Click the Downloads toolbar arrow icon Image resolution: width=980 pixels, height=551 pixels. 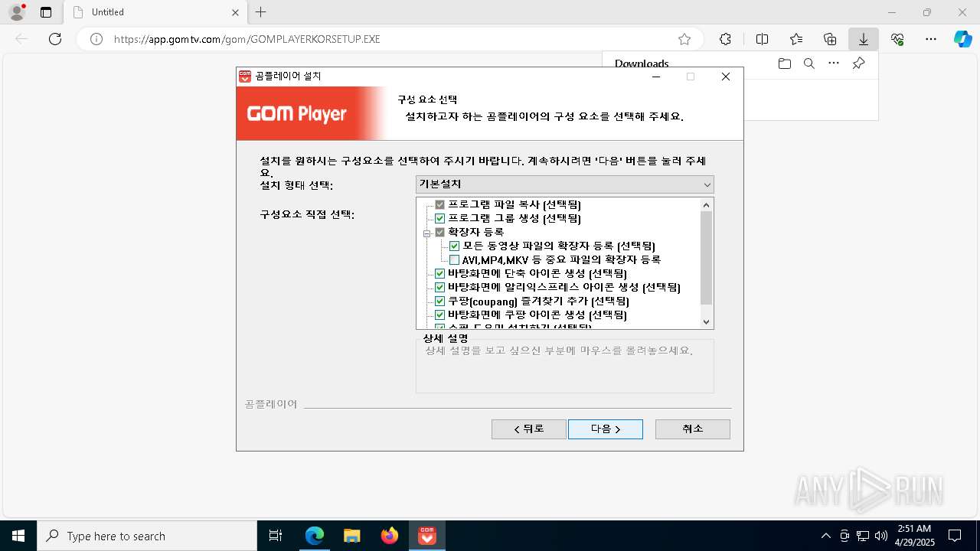tap(864, 39)
